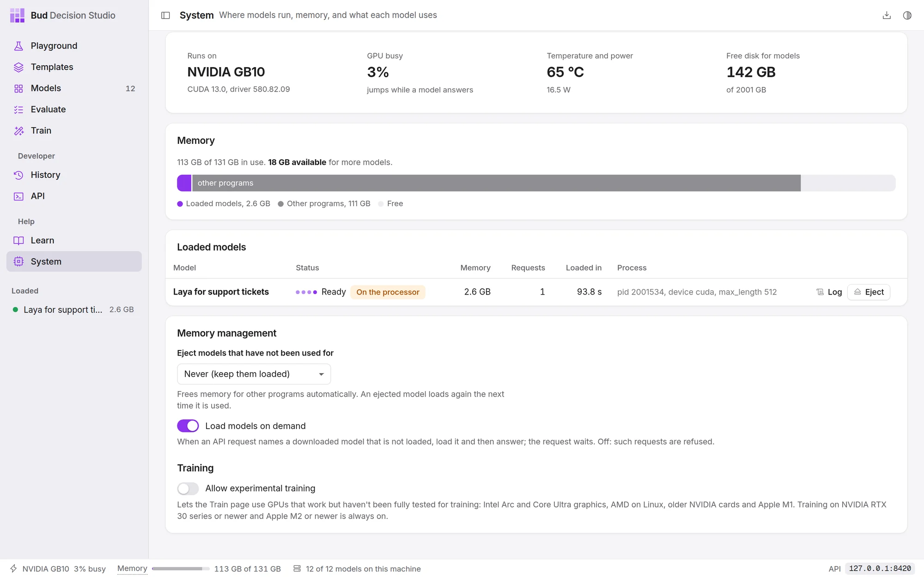
Task: Click the pid 2001534 process text
Action: pos(697,292)
